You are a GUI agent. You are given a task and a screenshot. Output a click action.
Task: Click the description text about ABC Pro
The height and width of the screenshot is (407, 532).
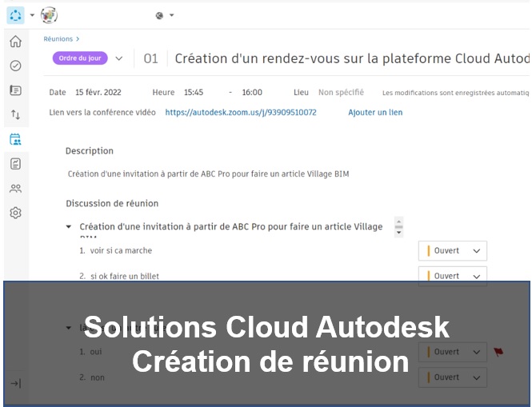click(x=208, y=174)
